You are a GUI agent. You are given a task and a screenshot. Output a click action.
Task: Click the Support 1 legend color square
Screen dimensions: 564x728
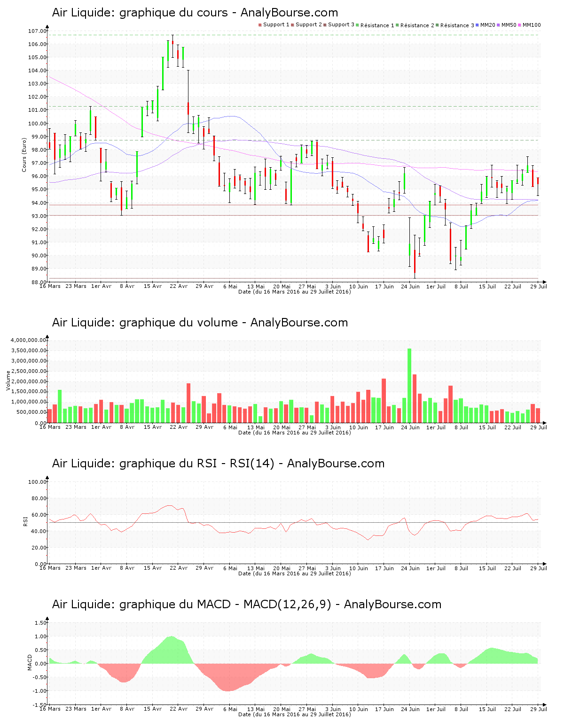tap(260, 25)
